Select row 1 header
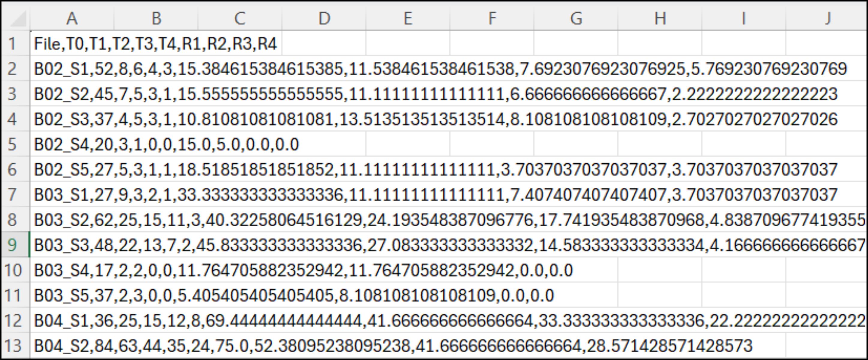868x360 pixels. (13, 44)
